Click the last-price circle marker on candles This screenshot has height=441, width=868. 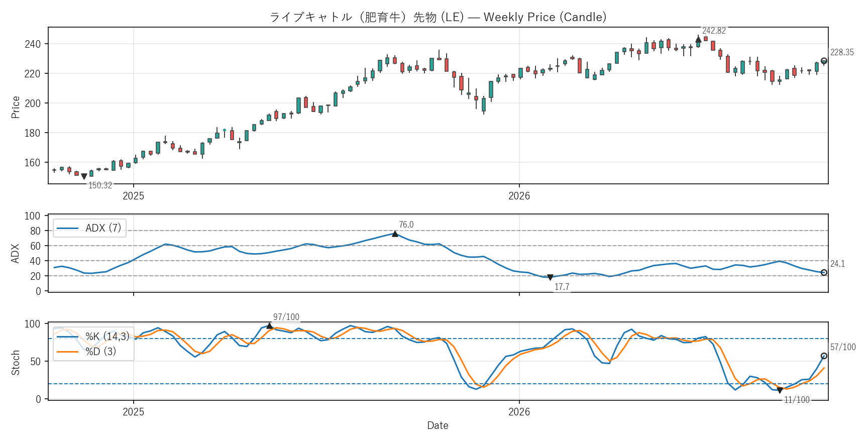[x=824, y=61]
